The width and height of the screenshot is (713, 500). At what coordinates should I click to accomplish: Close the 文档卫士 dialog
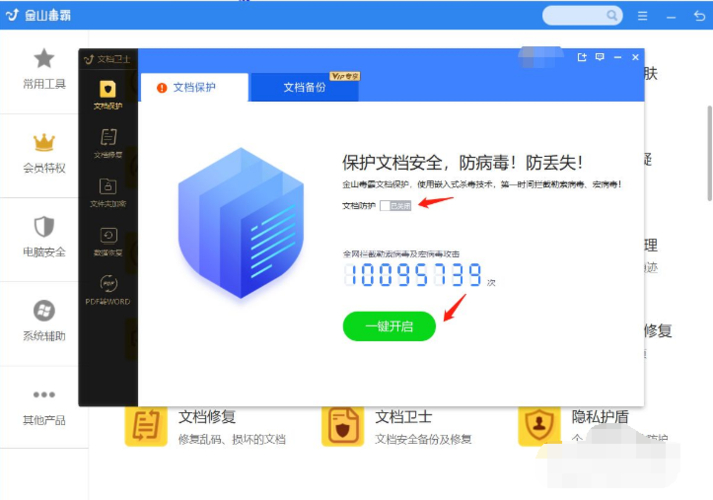[x=635, y=57]
